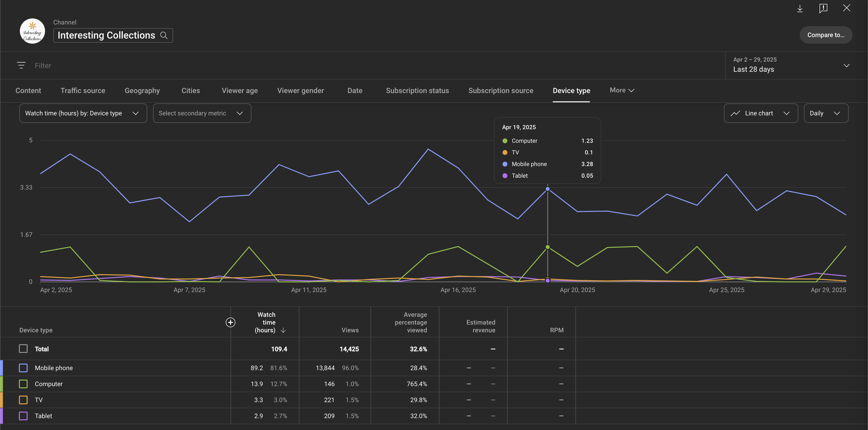This screenshot has height=430, width=868.
Task: Open the Watch time by Device type dropdown
Action: coord(83,113)
